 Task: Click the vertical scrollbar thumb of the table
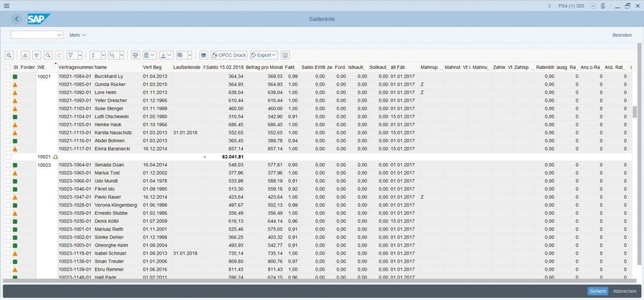point(635,112)
